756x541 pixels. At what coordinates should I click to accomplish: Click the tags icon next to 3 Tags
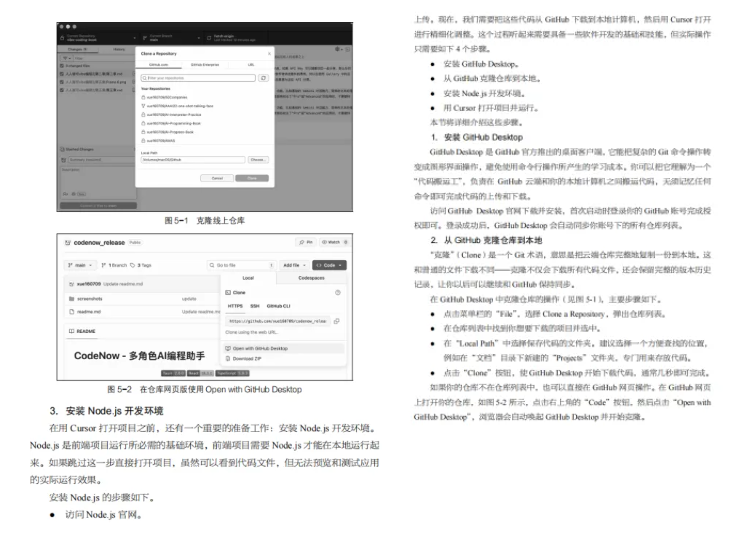pyautogui.click(x=133, y=265)
